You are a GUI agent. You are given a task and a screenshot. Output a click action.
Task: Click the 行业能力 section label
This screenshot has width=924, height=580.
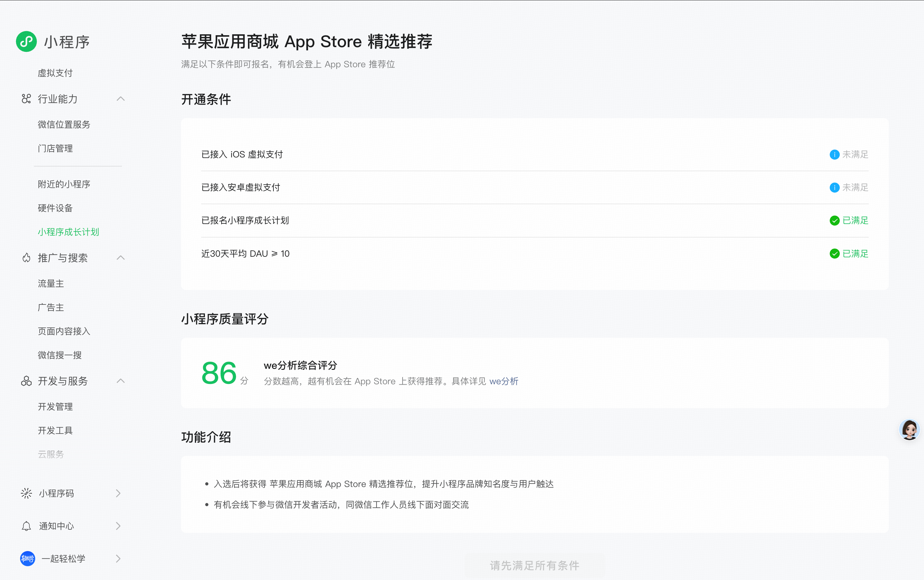pos(58,99)
